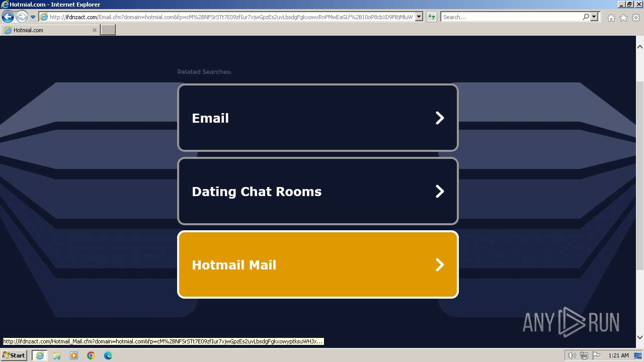
Task: Click the page scrollbar up arrow
Action: [640, 47]
